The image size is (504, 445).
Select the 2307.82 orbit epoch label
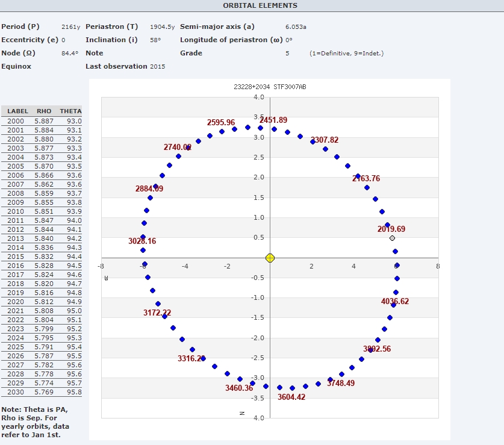(x=325, y=140)
